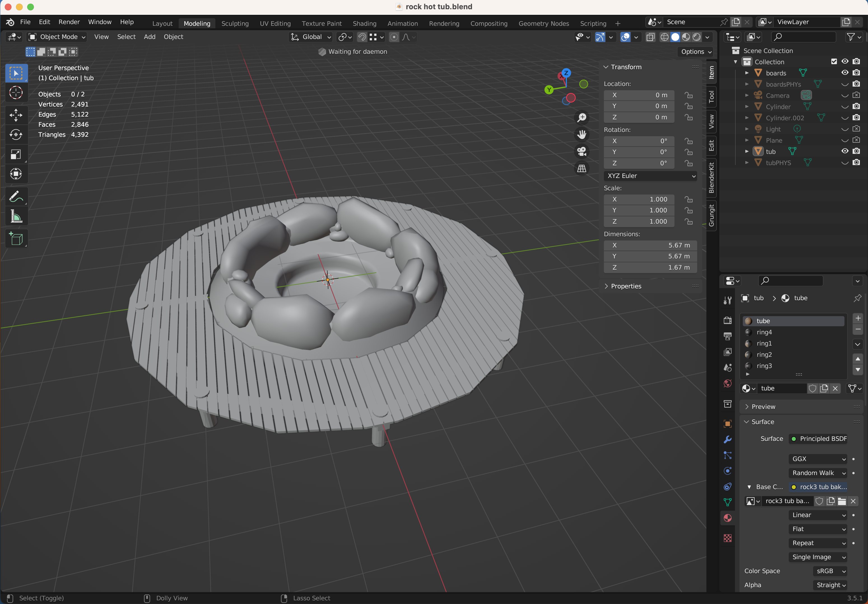Screen dimensions: 868x604
Task: Switch to the Shading workspace tab
Action: pyautogui.click(x=364, y=24)
